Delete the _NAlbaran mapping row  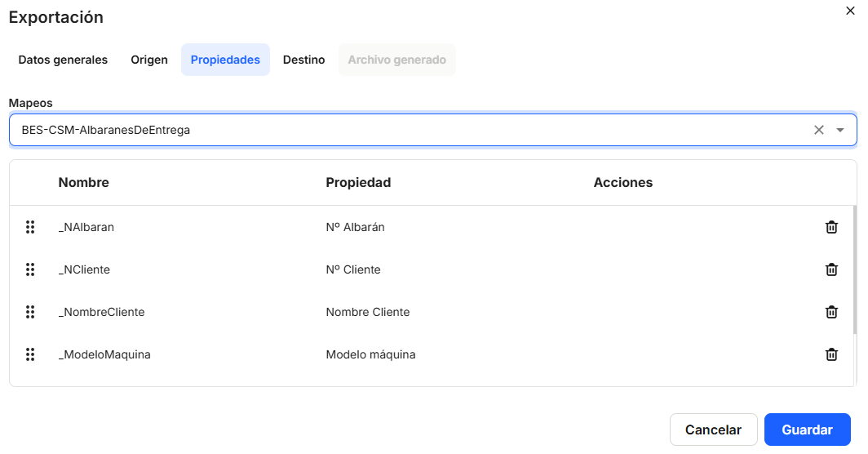coord(831,227)
